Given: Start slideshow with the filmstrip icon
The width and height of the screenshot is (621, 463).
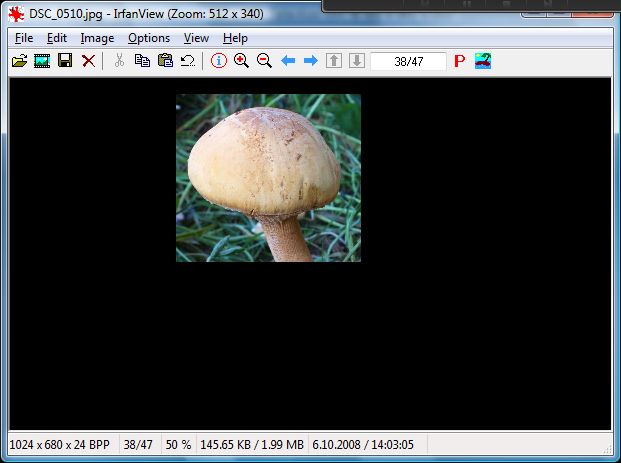Looking at the screenshot, I should pyautogui.click(x=42, y=61).
